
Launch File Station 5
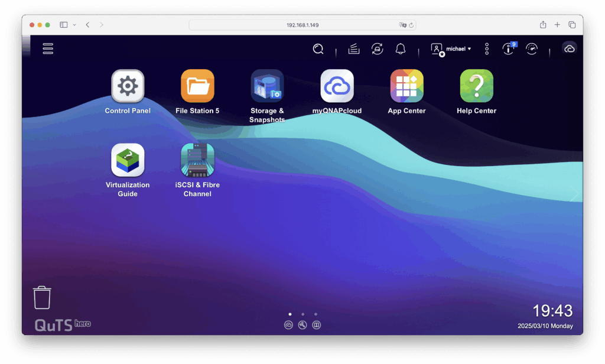click(x=197, y=86)
